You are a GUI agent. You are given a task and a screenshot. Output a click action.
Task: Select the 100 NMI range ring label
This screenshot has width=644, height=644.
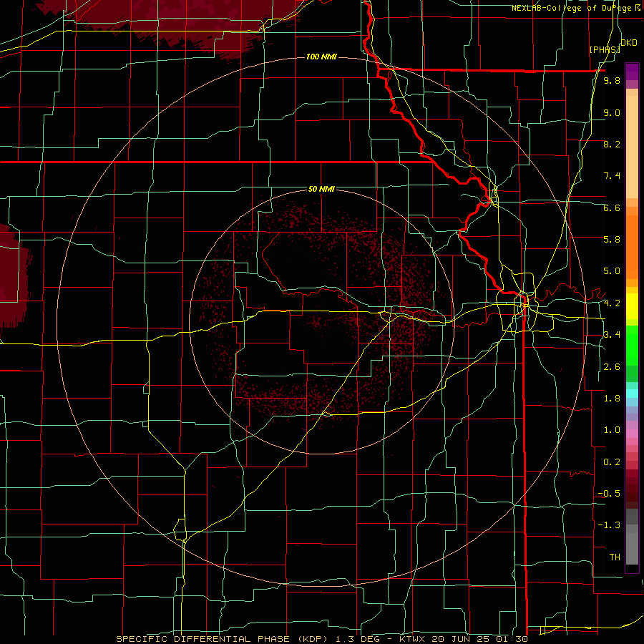pyautogui.click(x=321, y=57)
